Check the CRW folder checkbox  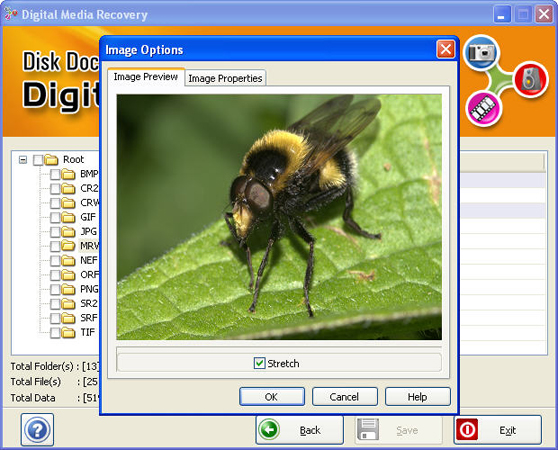point(55,203)
